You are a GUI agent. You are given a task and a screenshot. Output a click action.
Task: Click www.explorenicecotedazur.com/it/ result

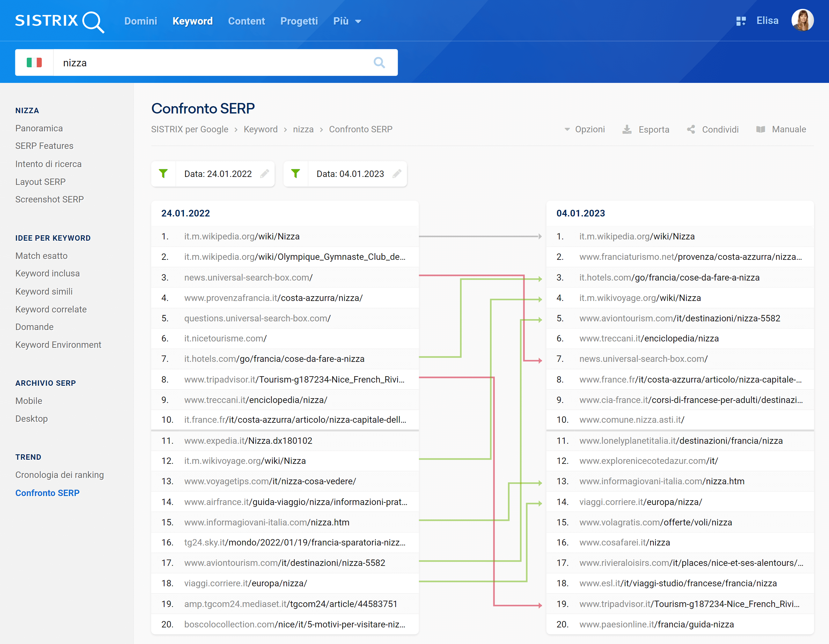(x=649, y=461)
